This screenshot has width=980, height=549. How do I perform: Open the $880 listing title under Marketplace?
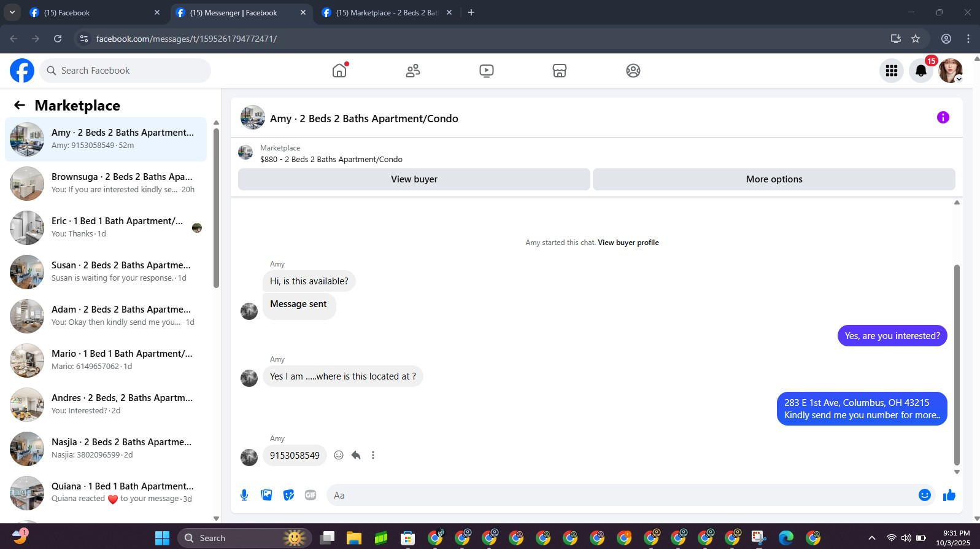(x=331, y=160)
